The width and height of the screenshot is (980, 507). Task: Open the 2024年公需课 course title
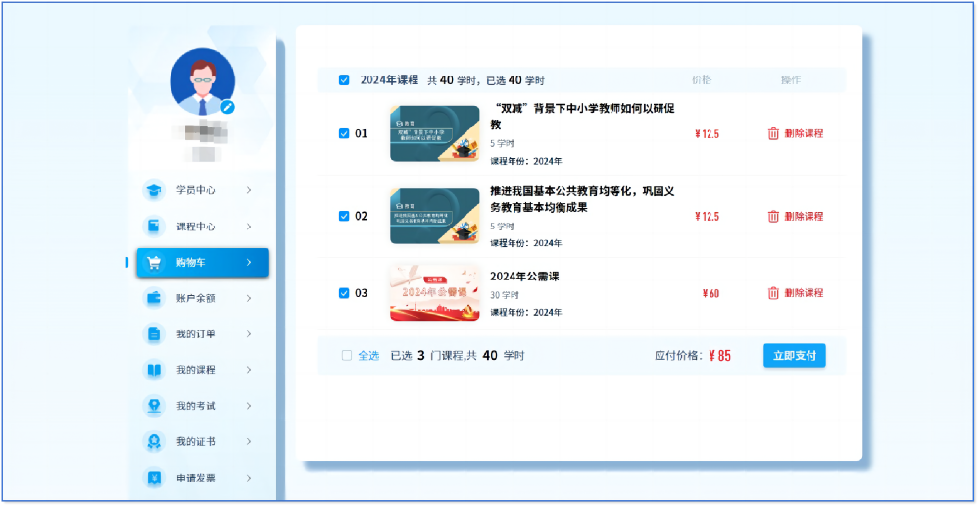[x=523, y=277]
